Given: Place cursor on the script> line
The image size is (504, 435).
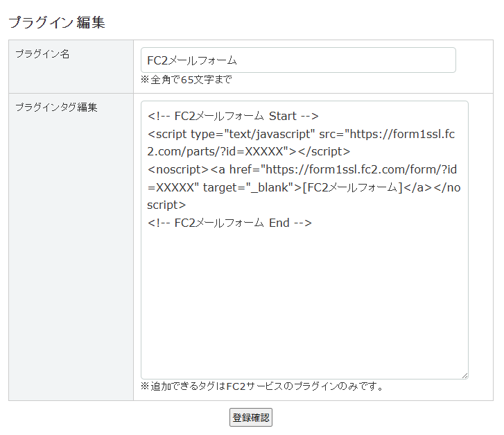Looking at the screenshot, I should (166, 205).
